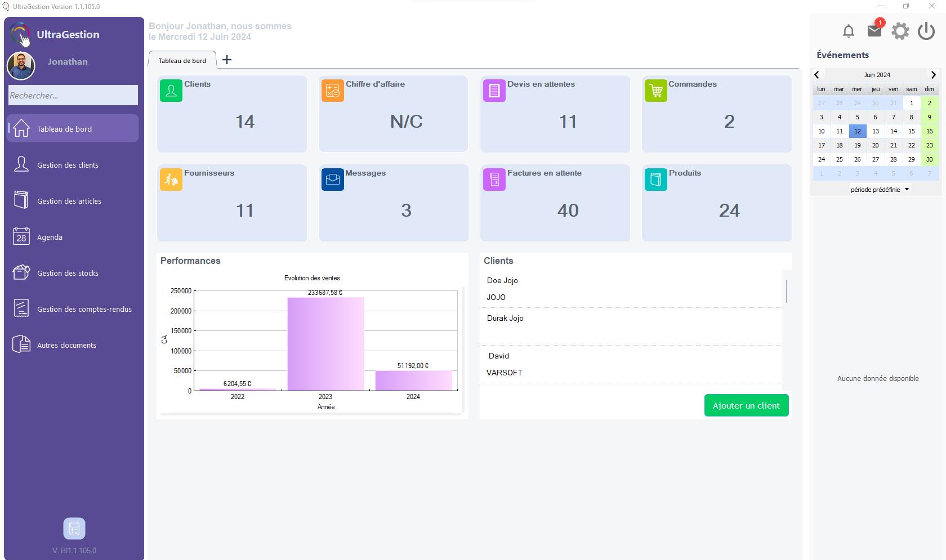Click the green Clients card icon

coord(171,91)
